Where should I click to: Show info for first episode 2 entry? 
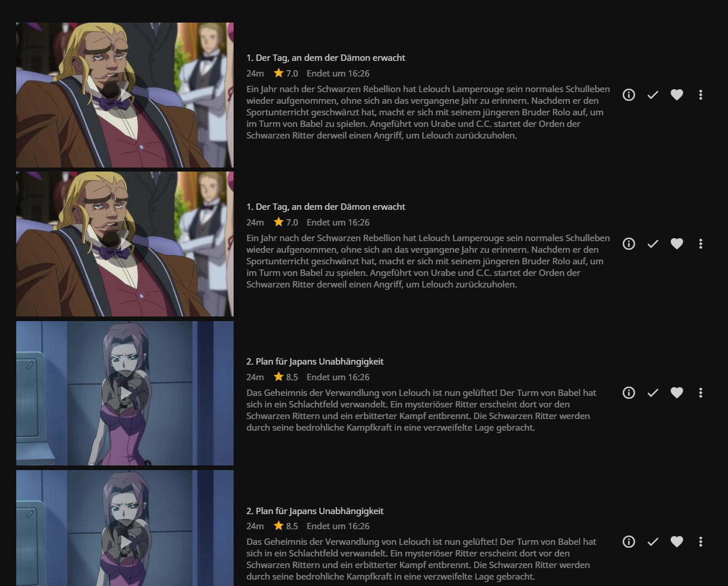click(x=629, y=392)
